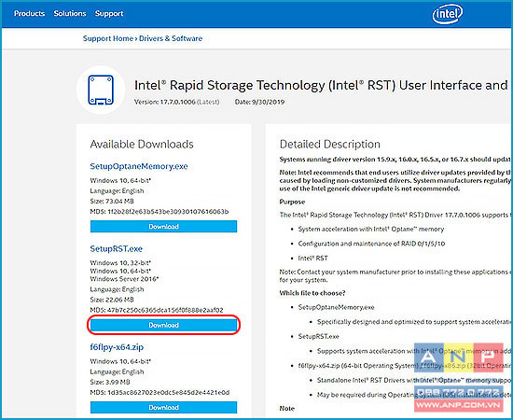Open Drivers & Software breadcrumb
The width and height of the screenshot is (513, 420).
171,38
